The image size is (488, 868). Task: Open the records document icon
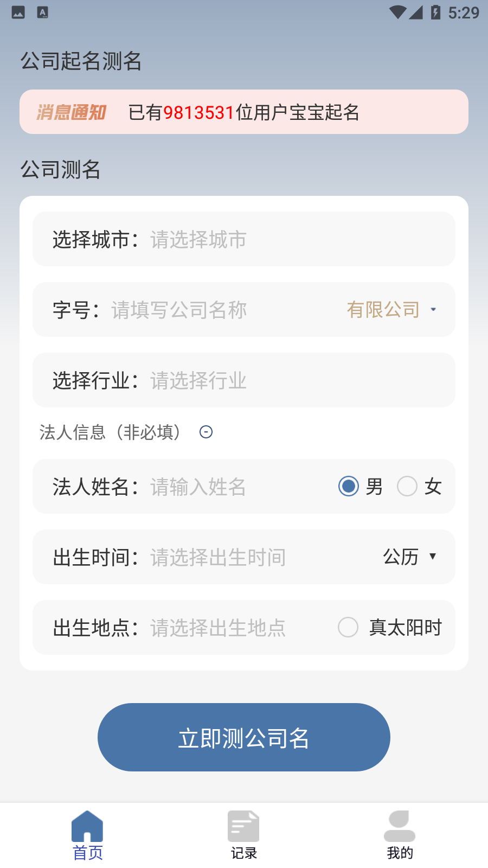pyautogui.click(x=243, y=826)
